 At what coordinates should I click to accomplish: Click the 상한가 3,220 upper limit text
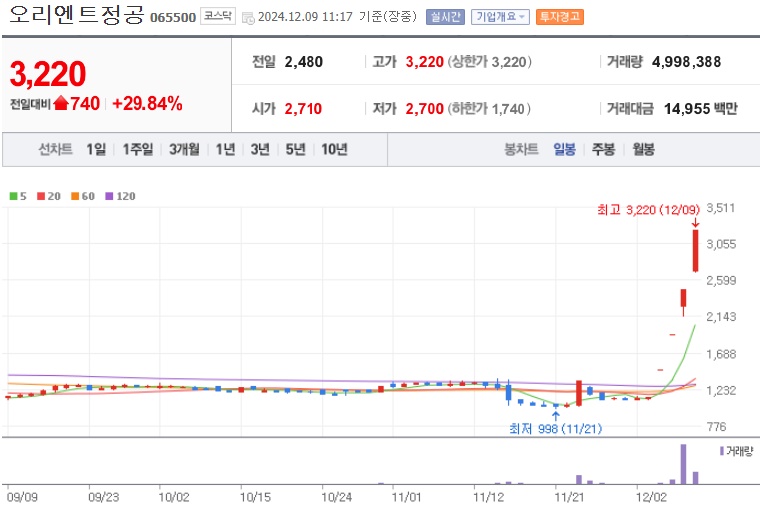click(490, 62)
